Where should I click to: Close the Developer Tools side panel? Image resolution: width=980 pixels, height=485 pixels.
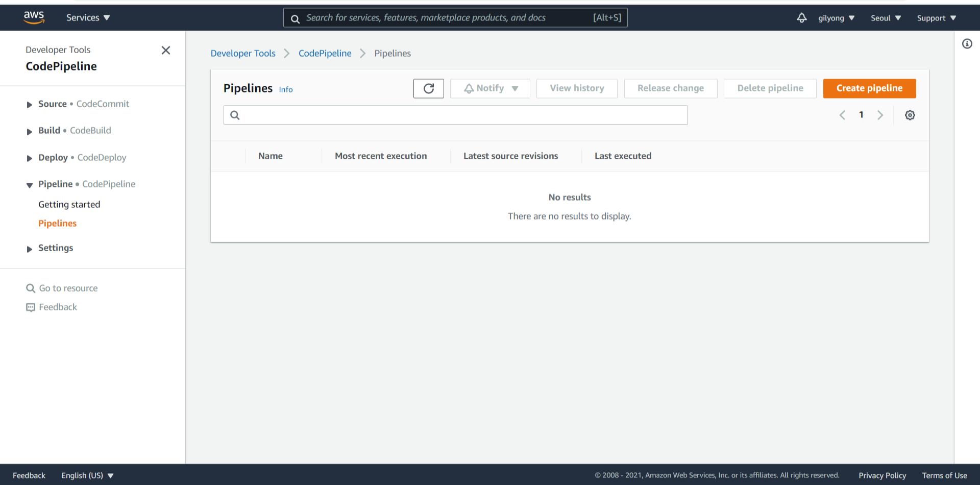(x=166, y=50)
